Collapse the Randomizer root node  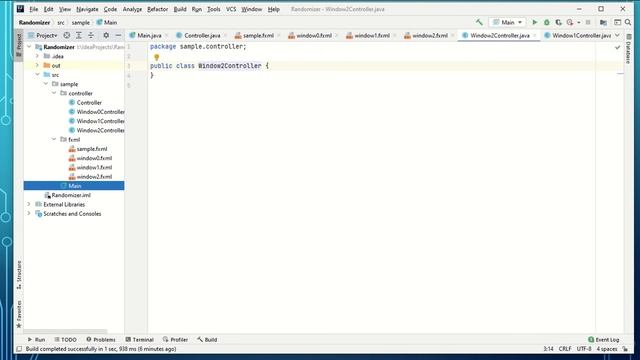[x=29, y=47]
